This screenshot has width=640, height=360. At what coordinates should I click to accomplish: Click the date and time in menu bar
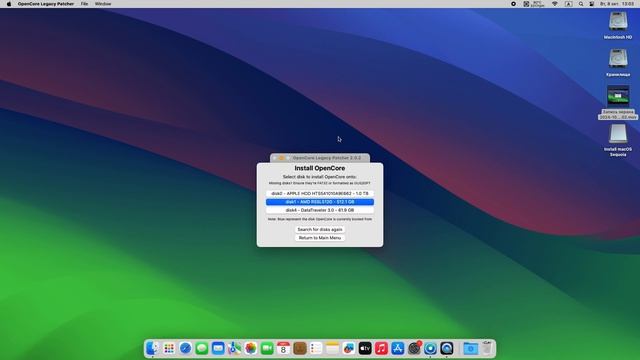(x=618, y=4)
